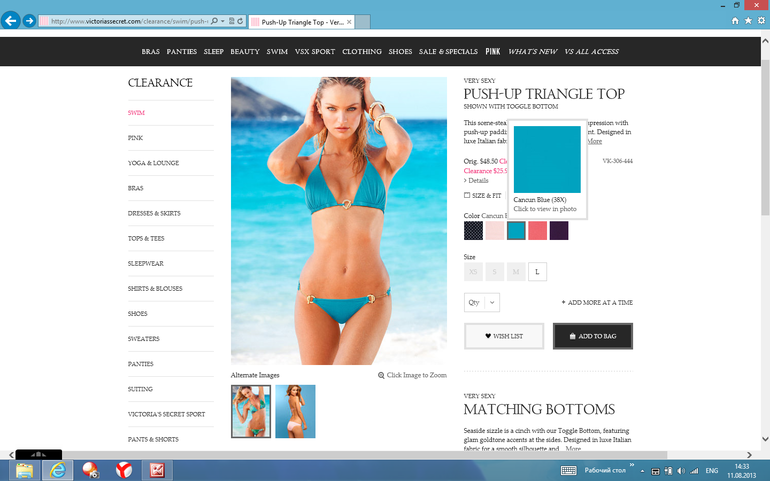Close the Push-Up Triangle Top tab

tap(349, 22)
